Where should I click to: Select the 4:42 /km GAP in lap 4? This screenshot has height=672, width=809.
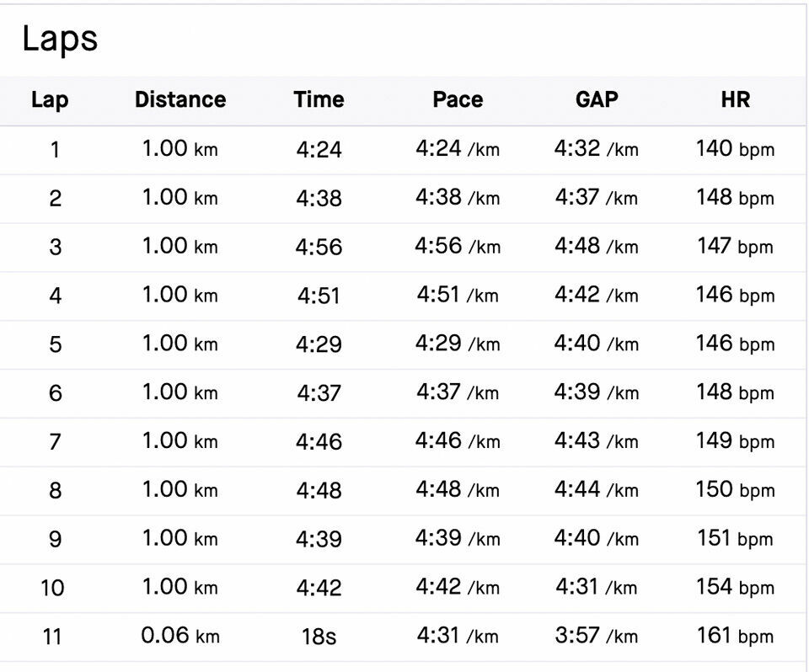(x=597, y=295)
